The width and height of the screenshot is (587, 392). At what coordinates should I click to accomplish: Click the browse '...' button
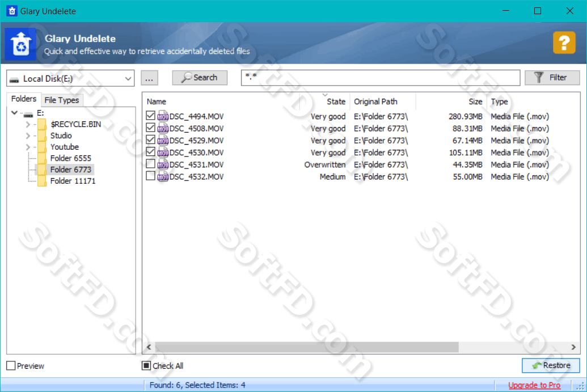[x=149, y=78]
